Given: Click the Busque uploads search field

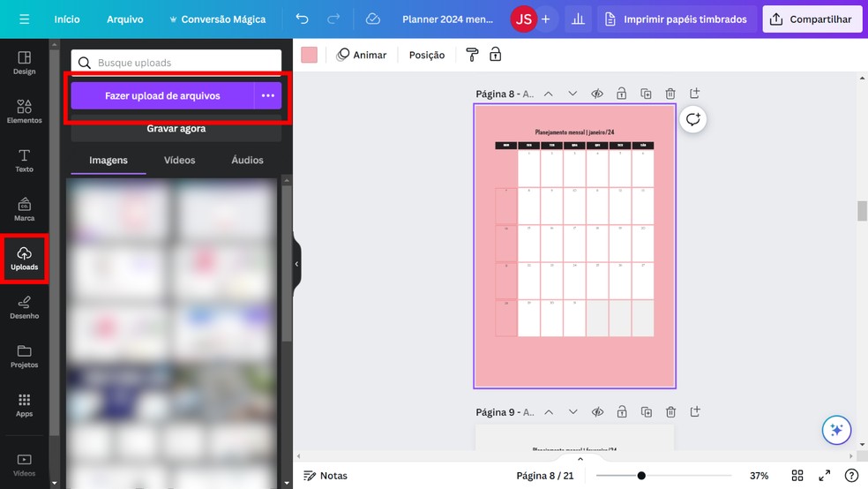Looking at the screenshot, I should click(176, 62).
